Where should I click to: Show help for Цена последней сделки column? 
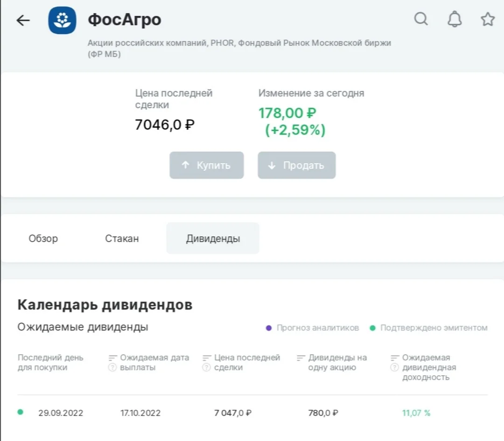(206, 367)
